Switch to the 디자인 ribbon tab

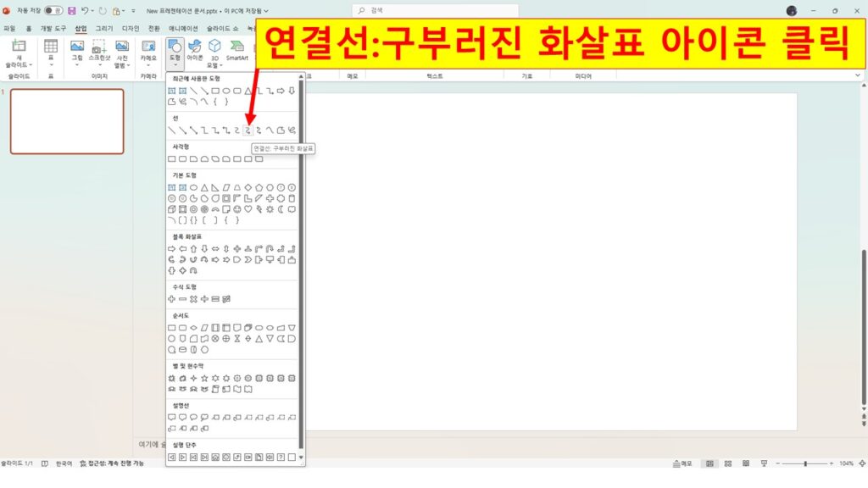pyautogui.click(x=131, y=28)
